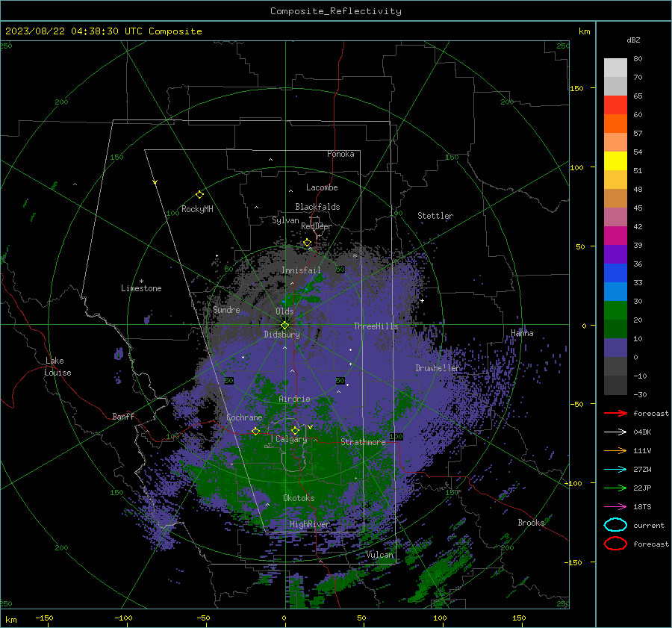This screenshot has width=672, height=628.
Task: Click the yellow marker near RockyMH
Action: coord(199,195)
